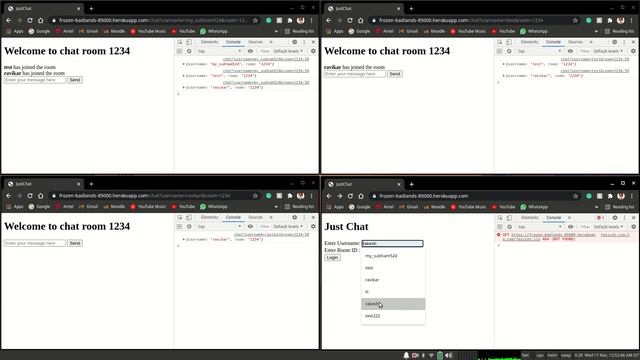This screenshot has width=640, height=360.
Task: Click Send in the bottom-left chat window
Action: (75, 243)
